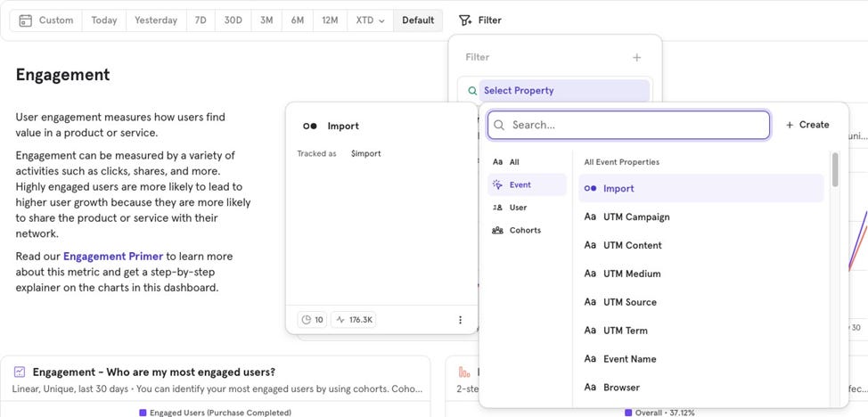
Task: Click the Aa icon beside UTM Campaign
Action: pos(590,217)
